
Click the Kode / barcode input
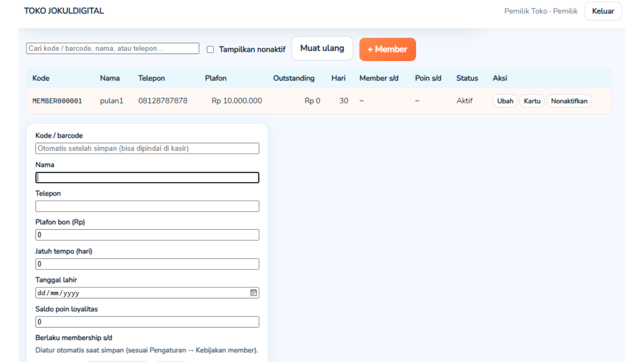click(147, 148)
